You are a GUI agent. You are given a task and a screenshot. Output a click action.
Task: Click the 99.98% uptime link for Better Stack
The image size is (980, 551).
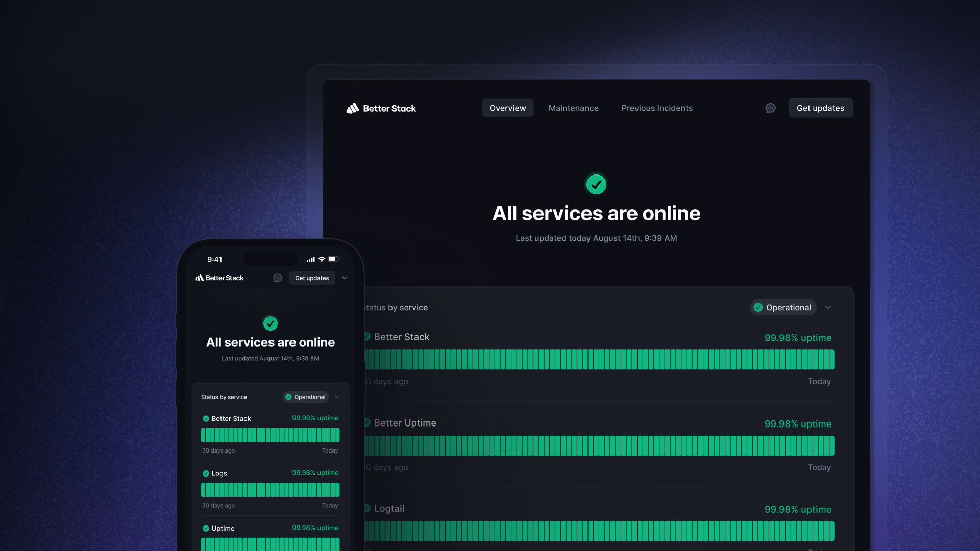click(798, 337)
